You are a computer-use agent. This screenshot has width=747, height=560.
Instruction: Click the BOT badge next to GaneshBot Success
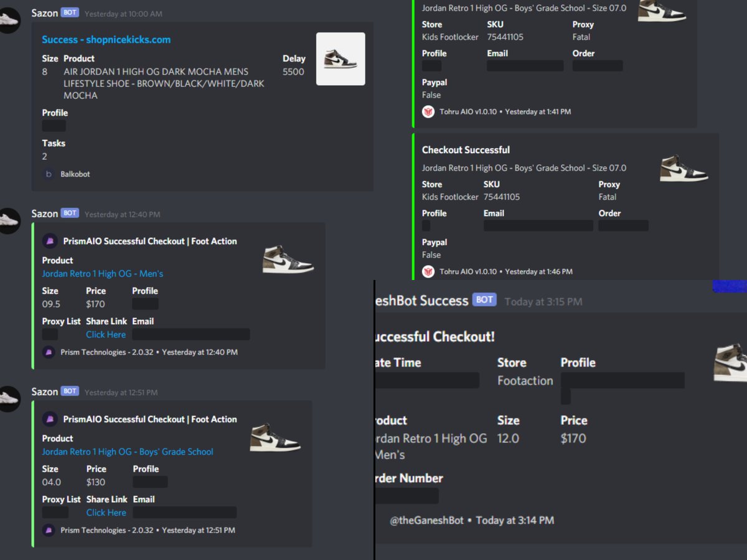click(x=484, y=300)
